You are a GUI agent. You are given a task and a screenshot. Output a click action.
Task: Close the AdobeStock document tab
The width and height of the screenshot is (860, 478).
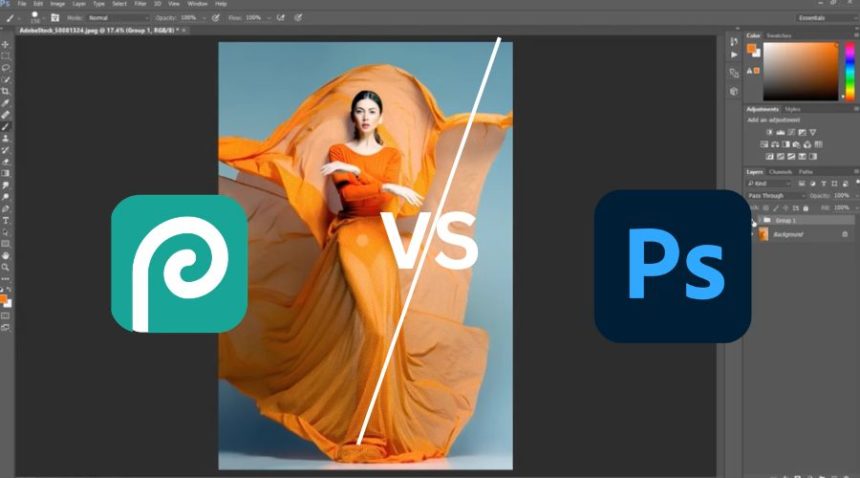point(185,30)
